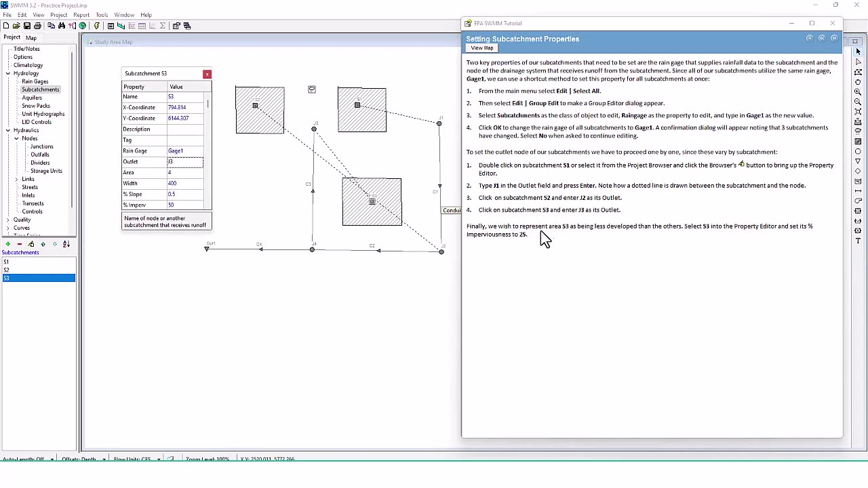Expand the Curves tree node
The width and height of the screenshot is (868, 488).
[8, 228]
